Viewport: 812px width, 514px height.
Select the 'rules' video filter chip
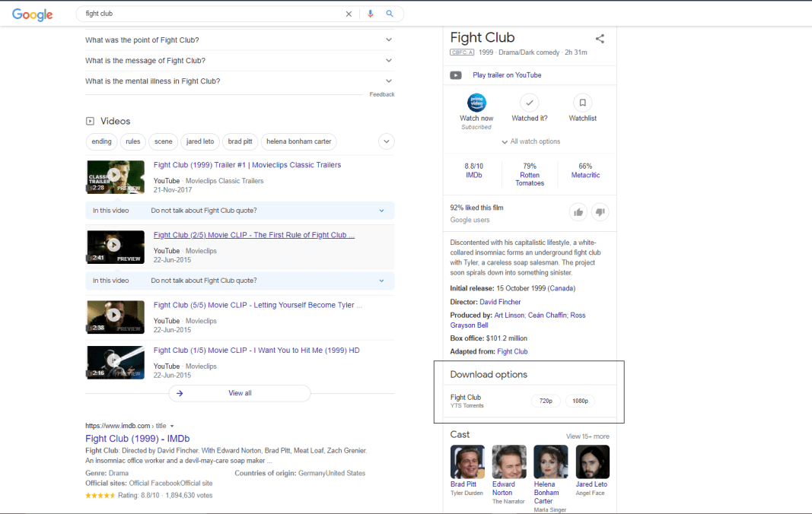point(132,141)
